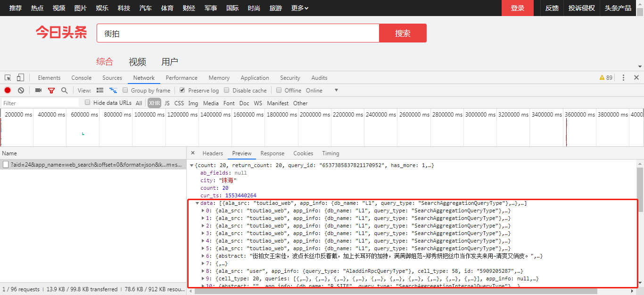Expand data item 0

point(203,211)
